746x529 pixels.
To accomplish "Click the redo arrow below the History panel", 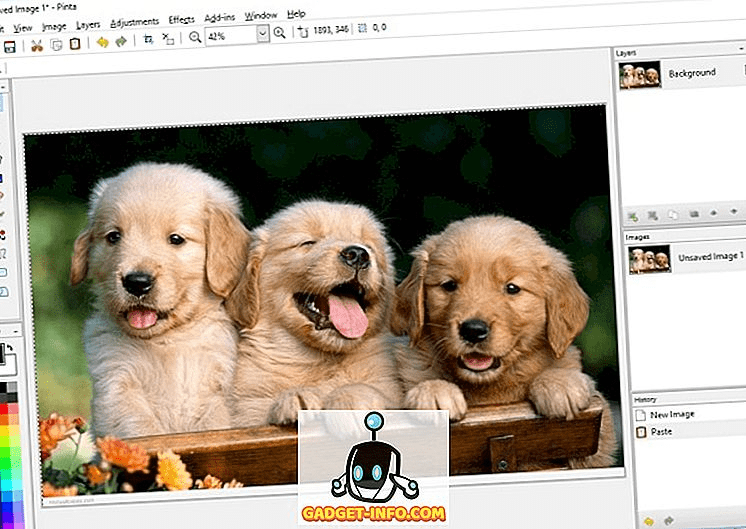I will point(668,520).
